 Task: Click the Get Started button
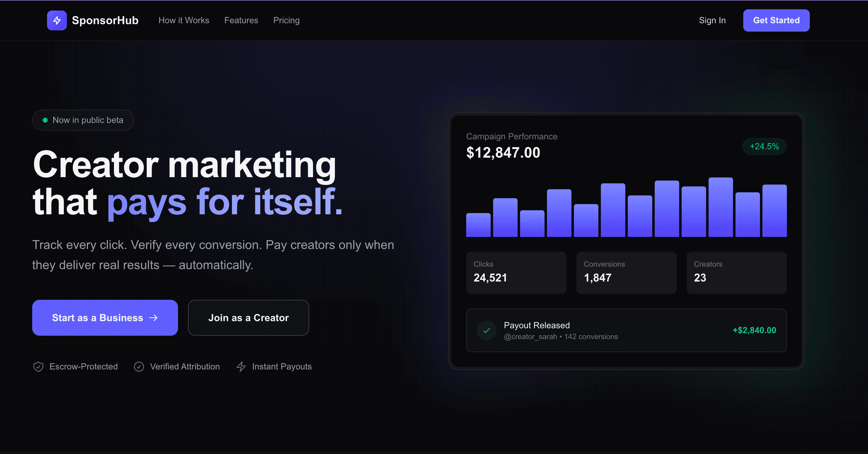[776, 20]
